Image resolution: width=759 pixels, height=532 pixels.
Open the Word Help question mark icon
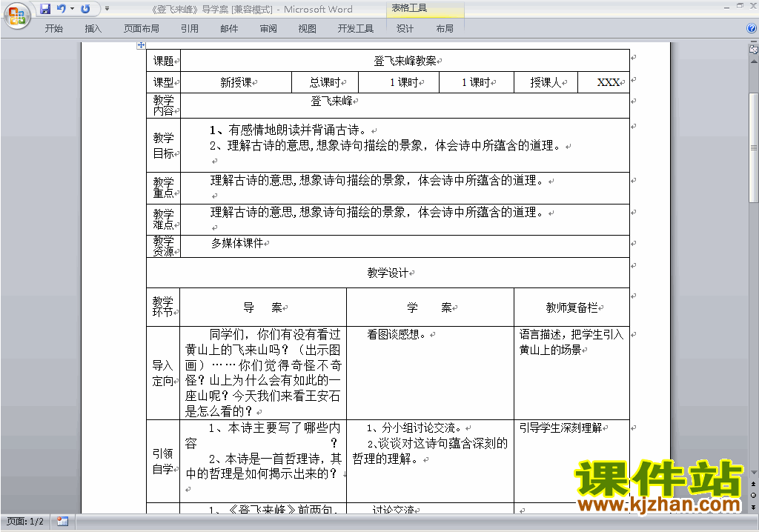tap(752, 29)
